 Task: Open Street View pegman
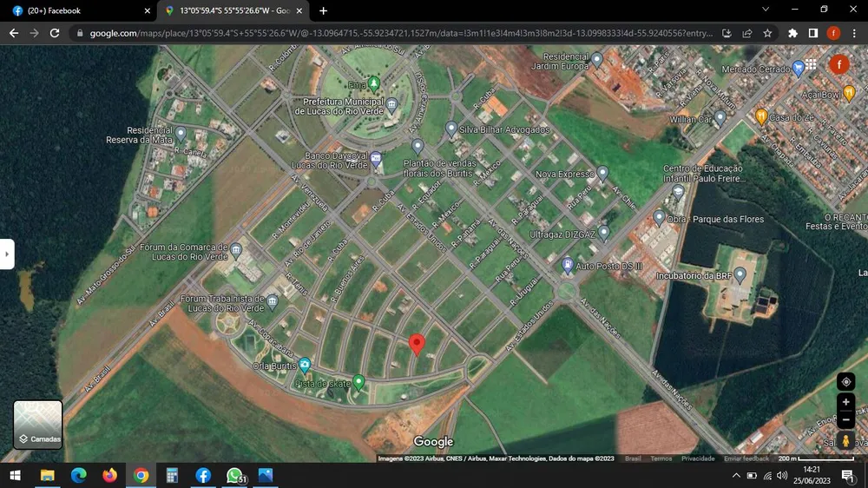845,441
